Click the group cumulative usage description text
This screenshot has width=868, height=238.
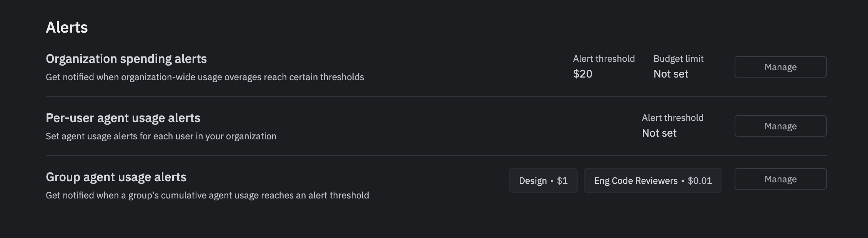point(207,195)
